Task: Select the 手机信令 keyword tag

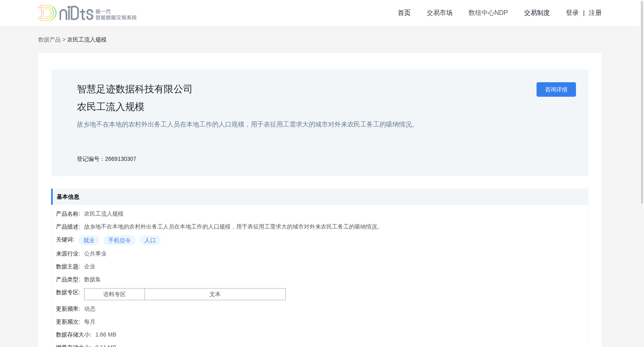Action: (x=120, y=240)
